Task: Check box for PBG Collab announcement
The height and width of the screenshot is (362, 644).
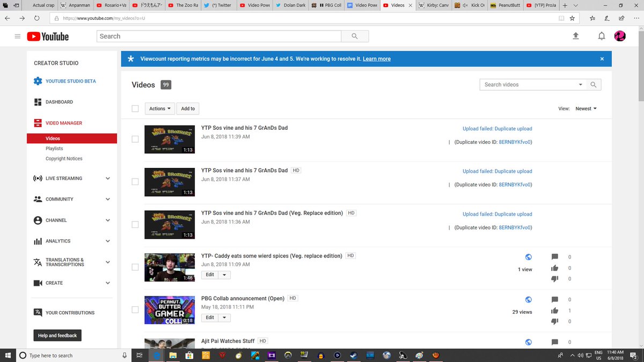Action: click(135, 310)
